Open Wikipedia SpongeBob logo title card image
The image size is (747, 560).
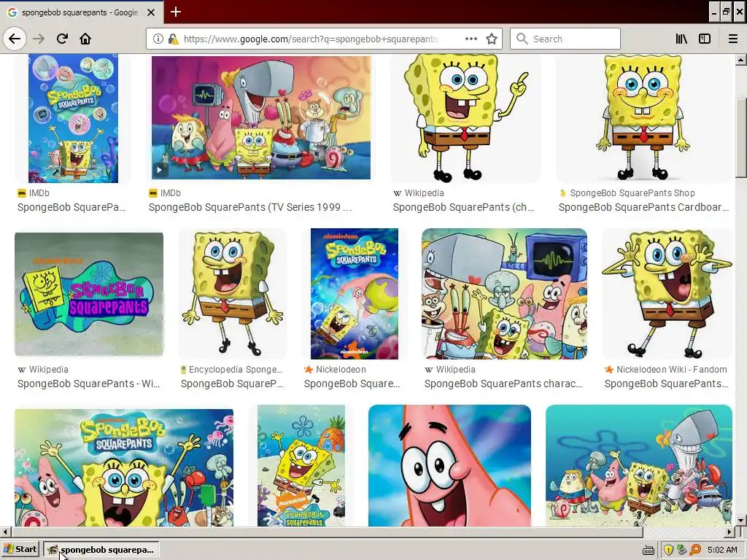pyautogui.click(x=89, y=295)
